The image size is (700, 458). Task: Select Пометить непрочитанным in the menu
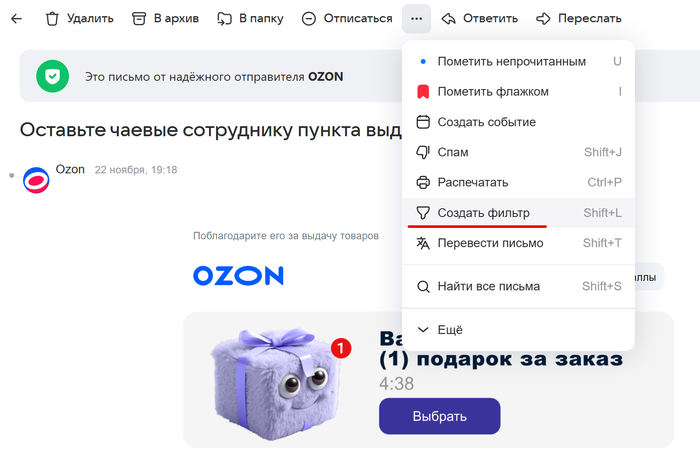tap(511, 62)
